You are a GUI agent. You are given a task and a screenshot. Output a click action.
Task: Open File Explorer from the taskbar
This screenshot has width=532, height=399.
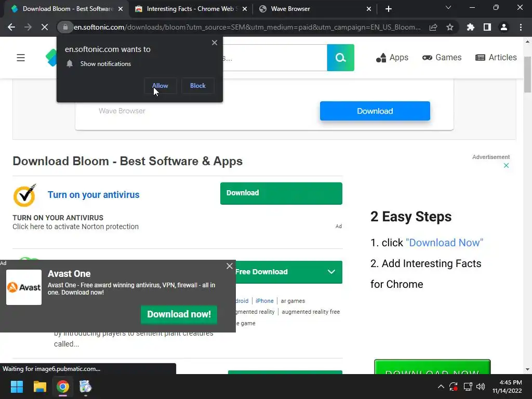pos(39,387)
